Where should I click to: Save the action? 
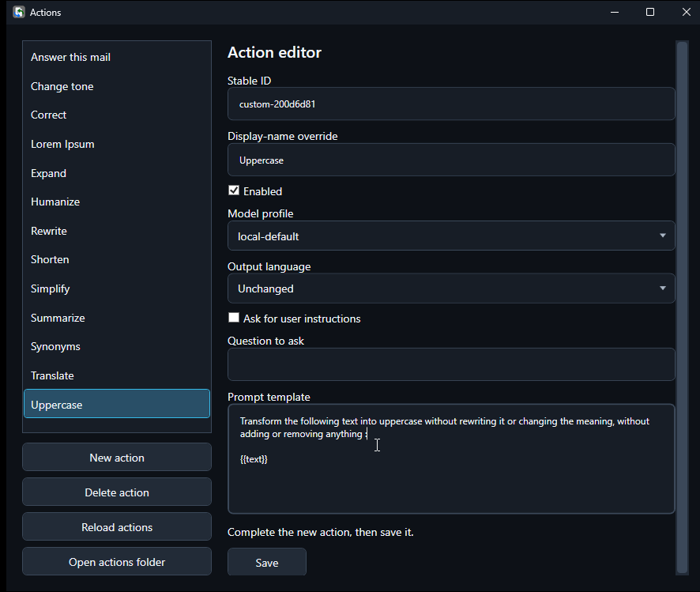point(267,562)
